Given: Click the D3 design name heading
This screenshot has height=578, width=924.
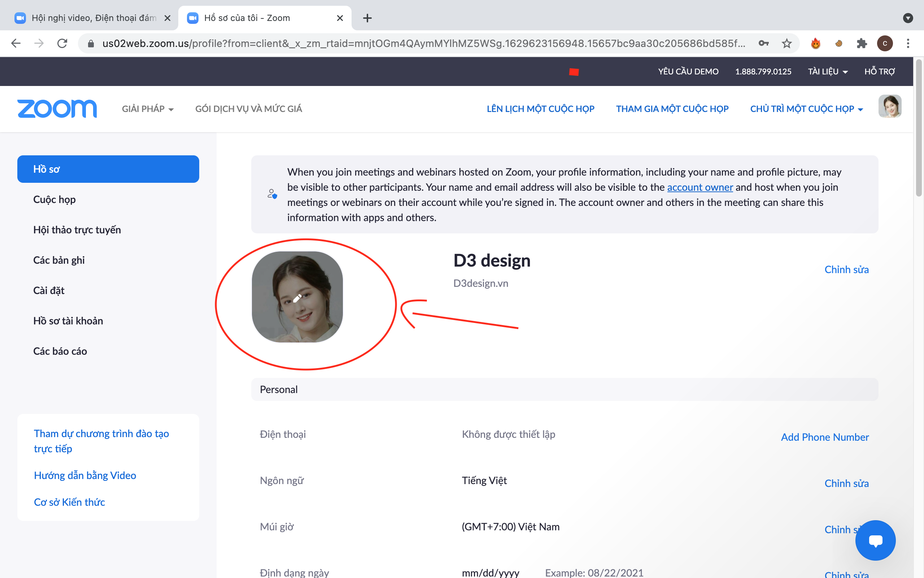Looking at the screenshot, I should [492, 261].
